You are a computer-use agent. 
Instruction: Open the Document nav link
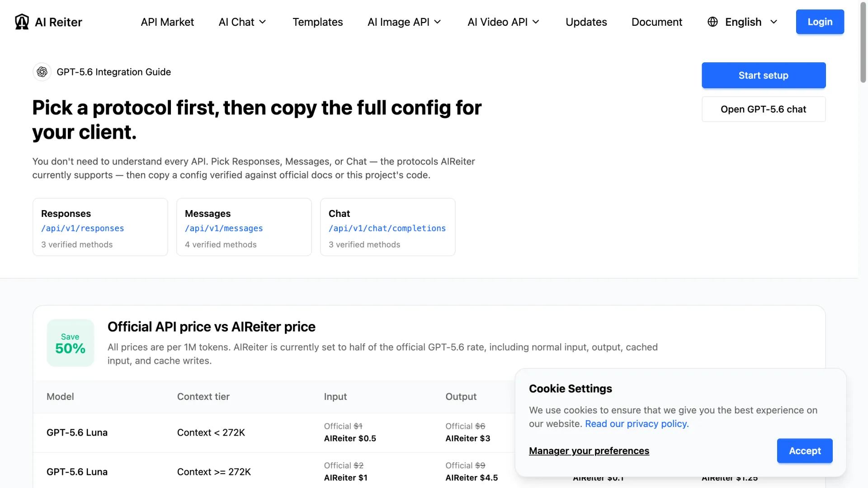pos(656,22)
